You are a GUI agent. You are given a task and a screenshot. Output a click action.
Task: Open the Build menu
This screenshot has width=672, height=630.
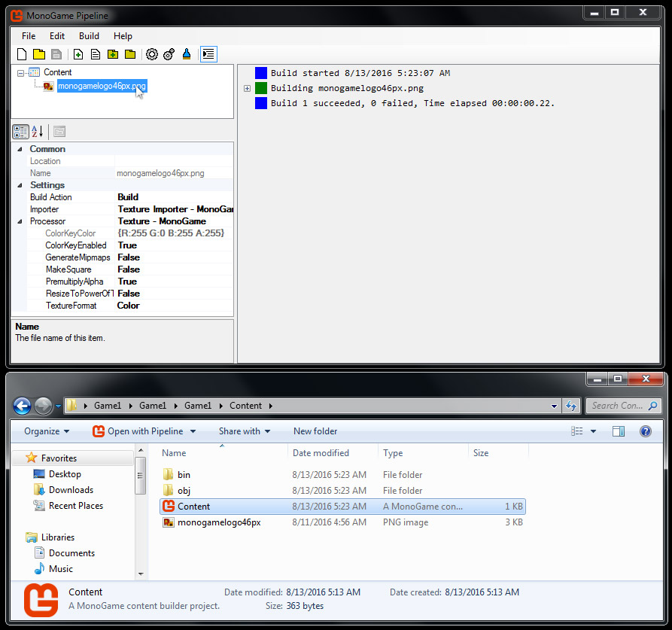[x=89, y=35]
